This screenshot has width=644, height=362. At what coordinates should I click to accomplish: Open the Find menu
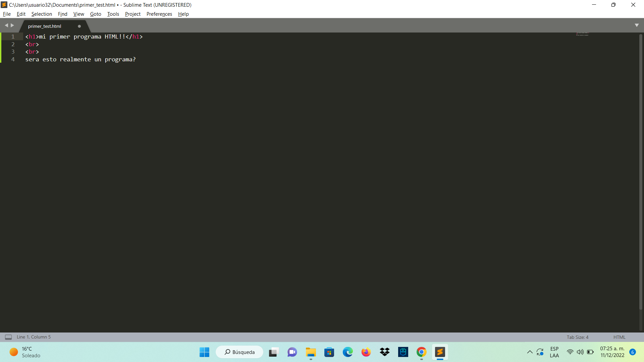(x=62, y=14)
